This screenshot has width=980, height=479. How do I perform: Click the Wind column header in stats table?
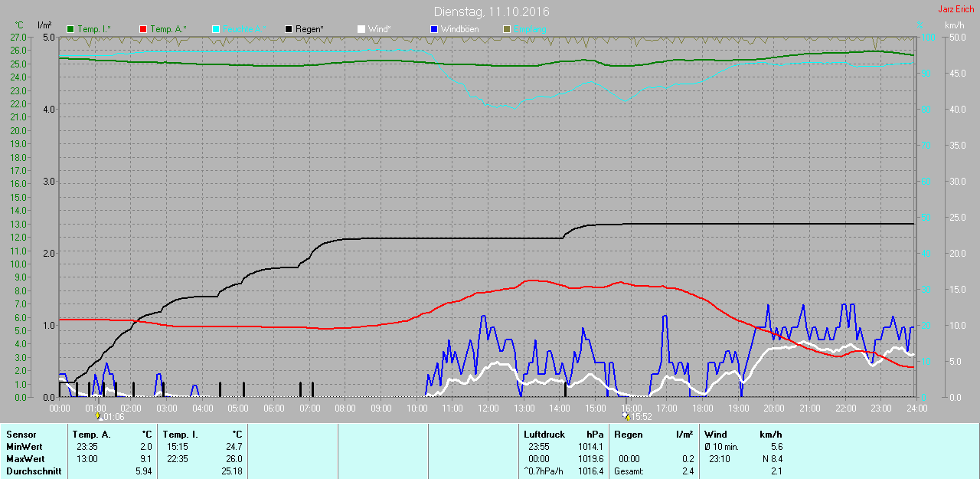click(716, 435)
